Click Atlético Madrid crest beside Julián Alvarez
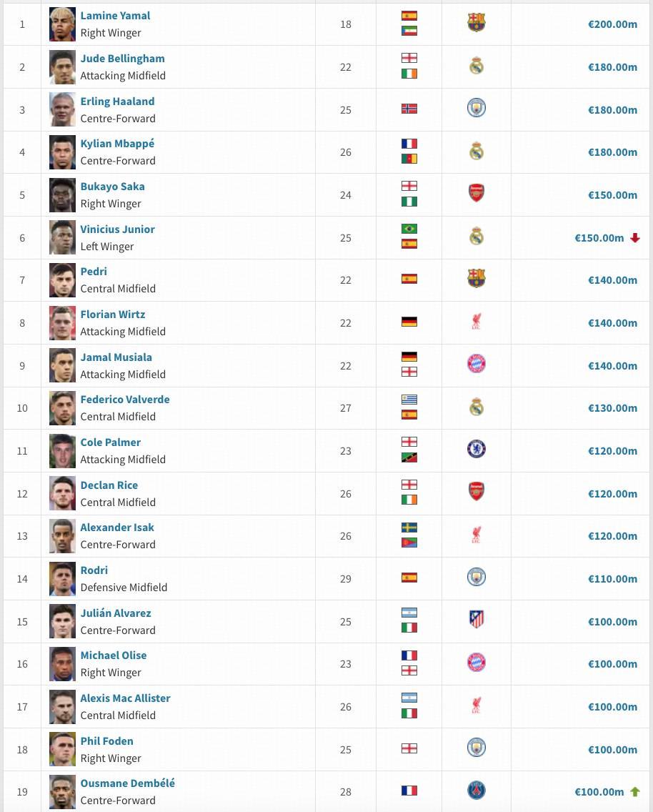This screenshot has height=812, width=653. pyautogui.click(x=477, y=620)
